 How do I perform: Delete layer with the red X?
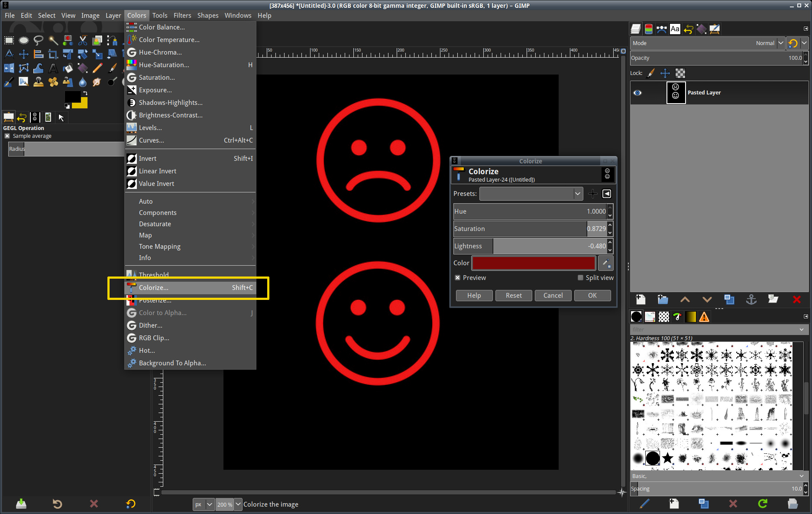796,299
